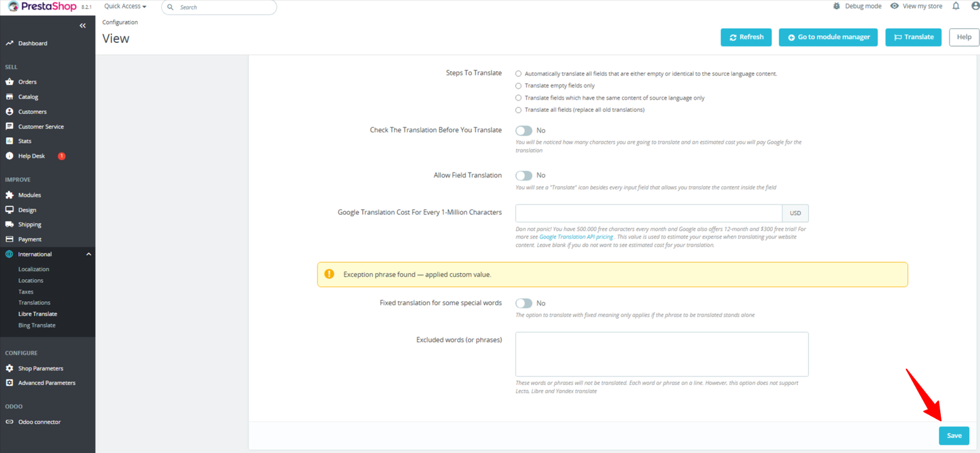Click the Help Desk red notification badge
Image resolution: width=980 pixels, height=453 pixels.
61,156
